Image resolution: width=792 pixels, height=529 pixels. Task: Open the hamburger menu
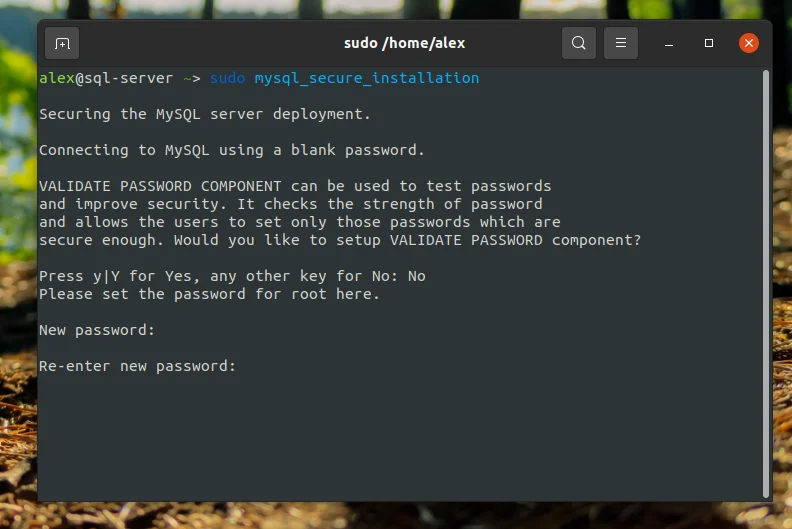pos(620,43)
